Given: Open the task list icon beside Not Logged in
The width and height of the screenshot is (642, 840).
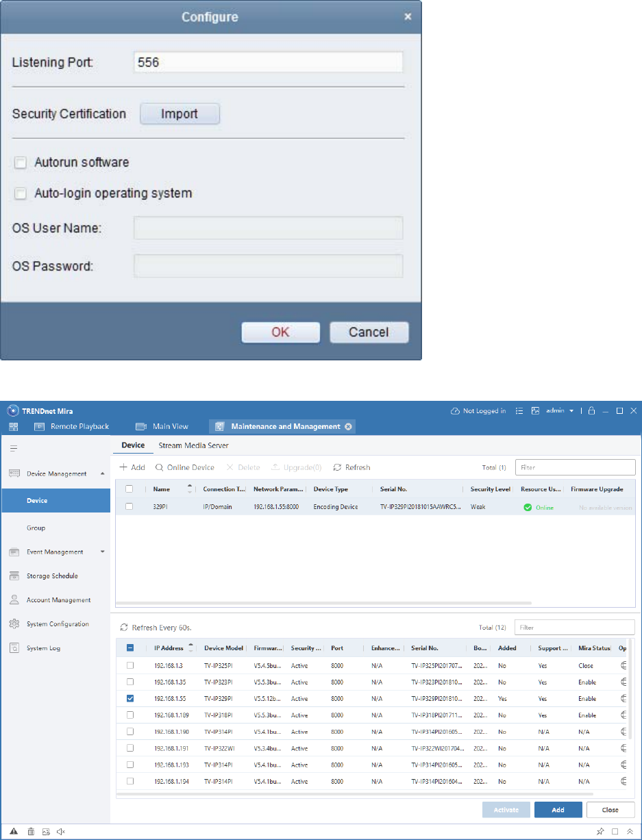Looking at the screenshot, I should coord(519,410).
